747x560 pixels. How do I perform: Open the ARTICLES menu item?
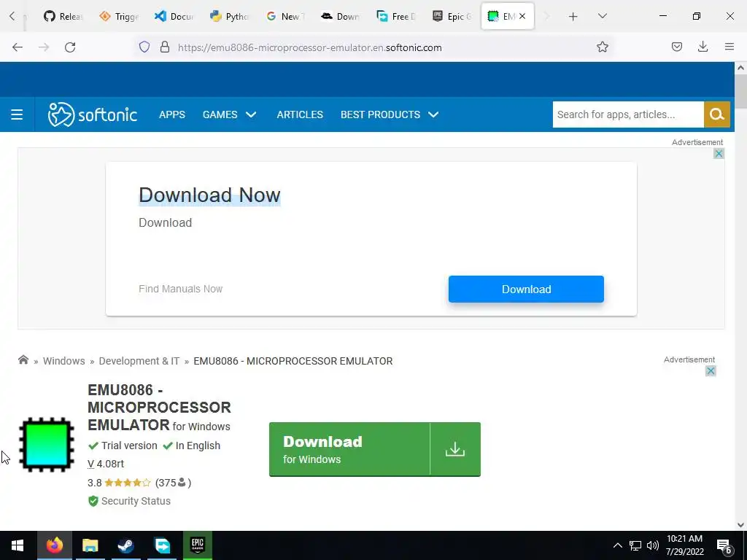coord(300,114)
